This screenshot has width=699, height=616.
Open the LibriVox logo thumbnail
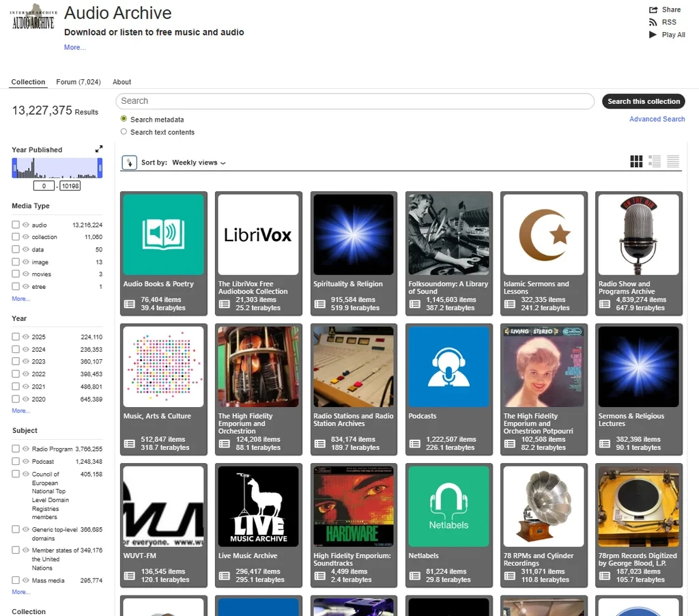(x=258, y=234)
